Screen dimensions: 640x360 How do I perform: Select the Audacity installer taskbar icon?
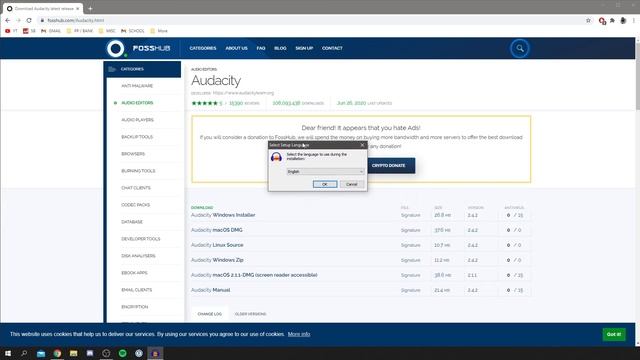(155, 353)
